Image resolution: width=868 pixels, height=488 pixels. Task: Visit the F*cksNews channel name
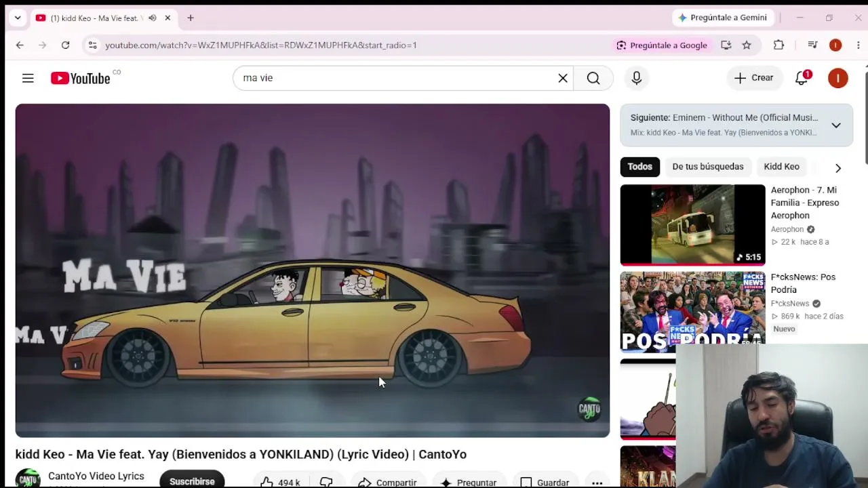[790, 304]
